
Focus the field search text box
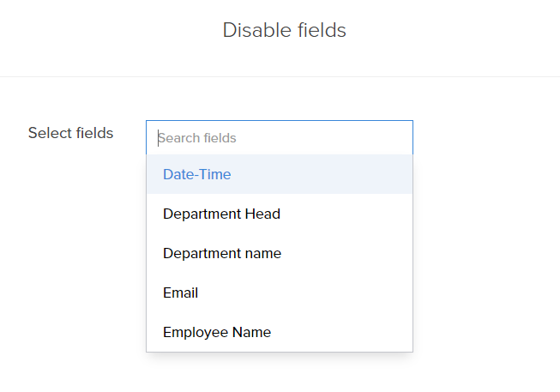click(x=279, y=137)
